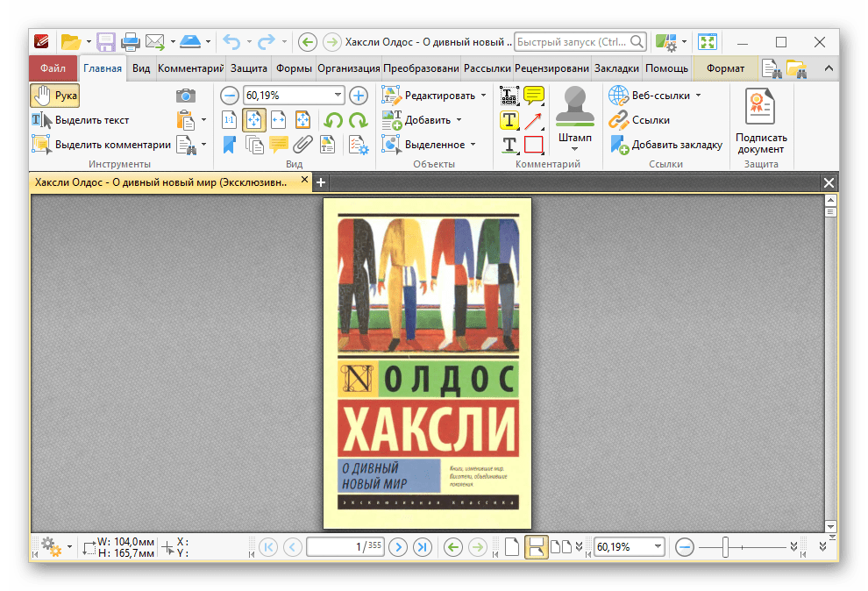Image resolution: width=868 pixels, height=591 pixels.
Task: Open the Find icon beside the Формат tab
Action: coord(772,68)
